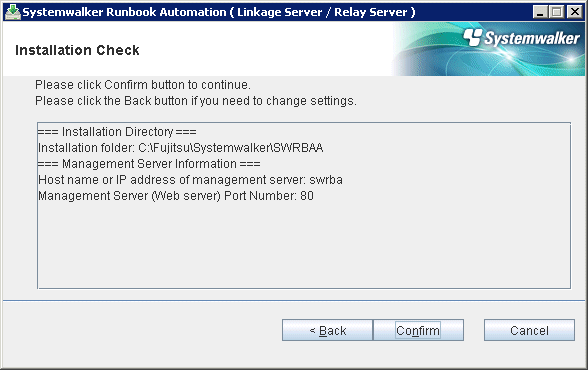Image resolution: width=588 pixels, height=370 pixels.
Task: Select the Installation Directory header line
Action: pos(117,132)
